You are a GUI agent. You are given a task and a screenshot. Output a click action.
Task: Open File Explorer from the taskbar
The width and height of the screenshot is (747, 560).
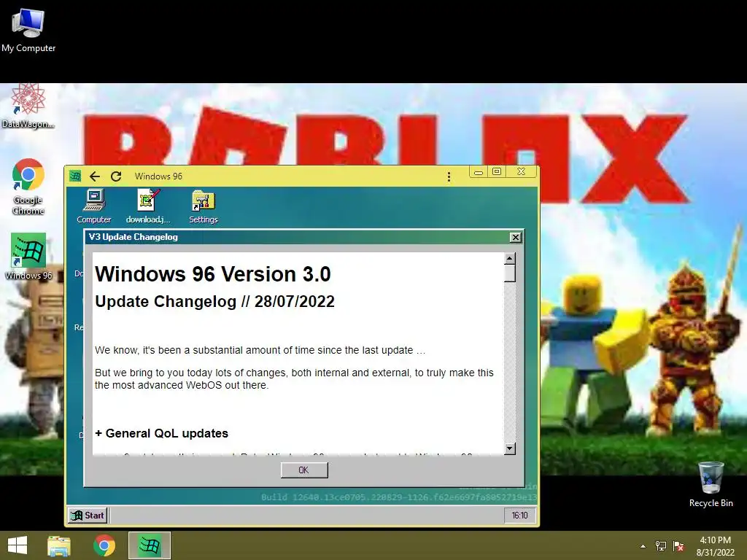[x=59, y=545]
